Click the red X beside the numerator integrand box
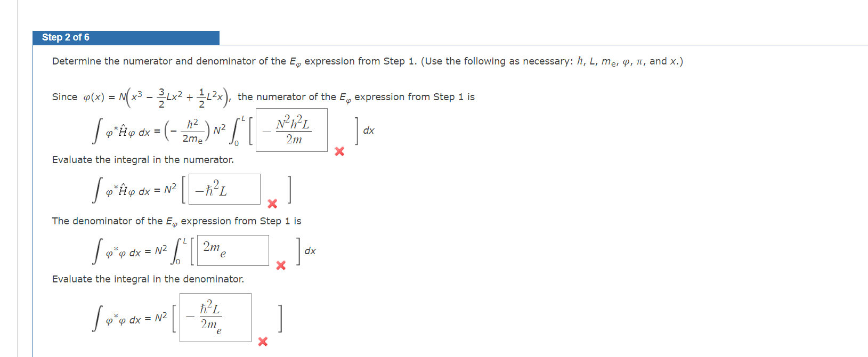The width and height of the screenshot is (868, 357). click(x=339, y=152)
